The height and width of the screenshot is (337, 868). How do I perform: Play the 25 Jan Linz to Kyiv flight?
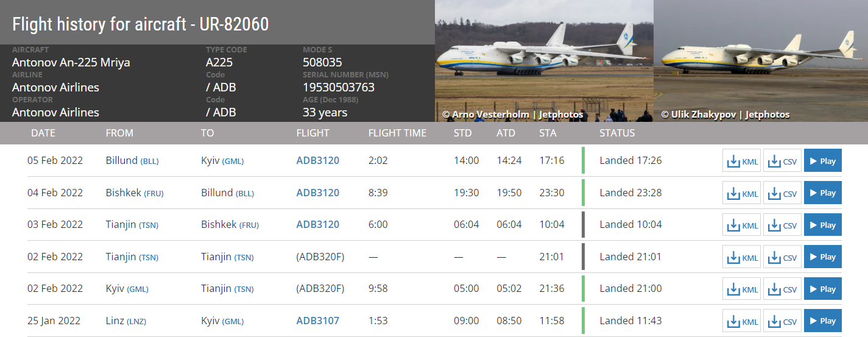point(822,321)
